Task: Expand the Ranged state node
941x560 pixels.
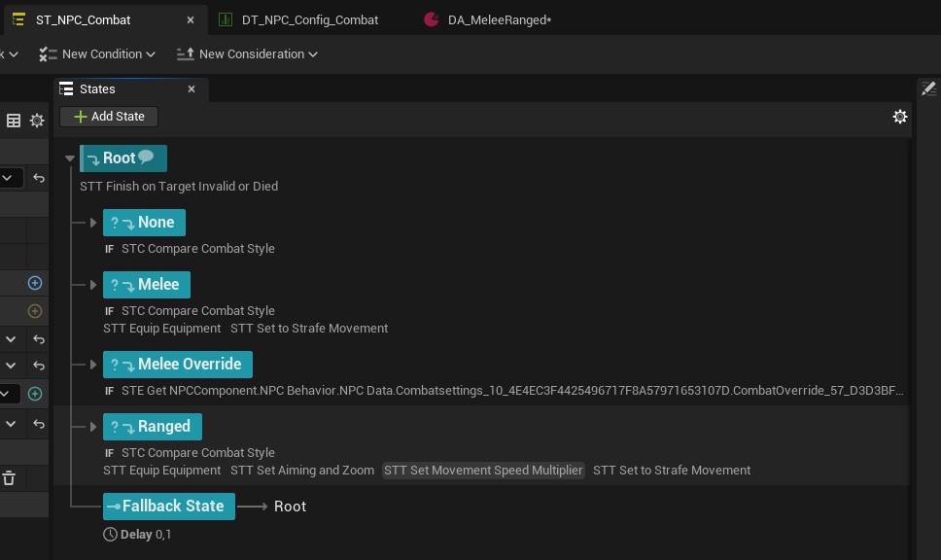Action: [93, 427]
